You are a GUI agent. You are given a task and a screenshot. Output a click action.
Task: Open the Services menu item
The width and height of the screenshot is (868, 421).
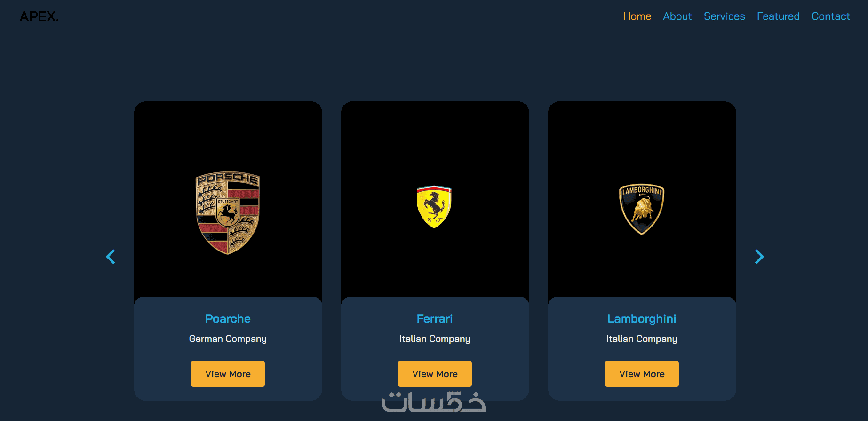tap(724, 16)
